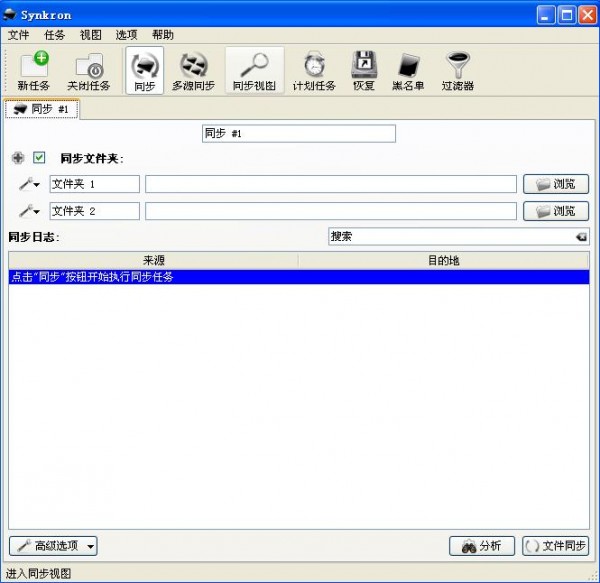The height and width of the screenshot is (583, 600).
Task: Click the 搜索 search field
Action: click(x=458, y=237)
